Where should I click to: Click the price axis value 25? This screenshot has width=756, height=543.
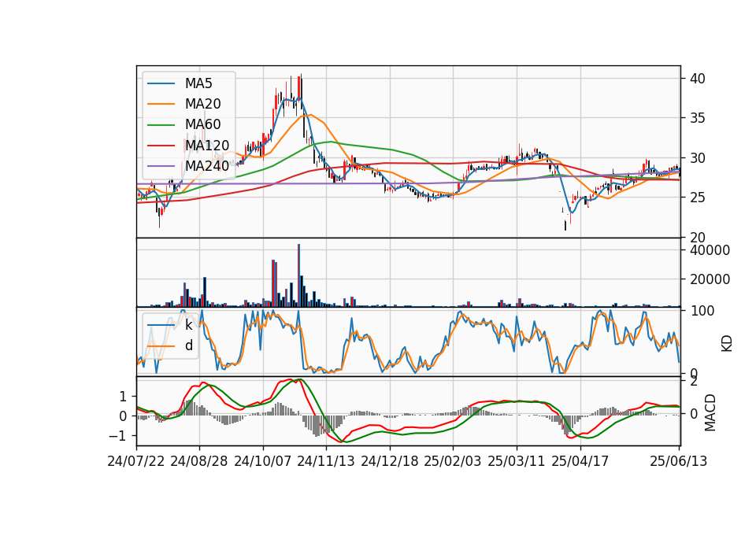tap(698, 198)
